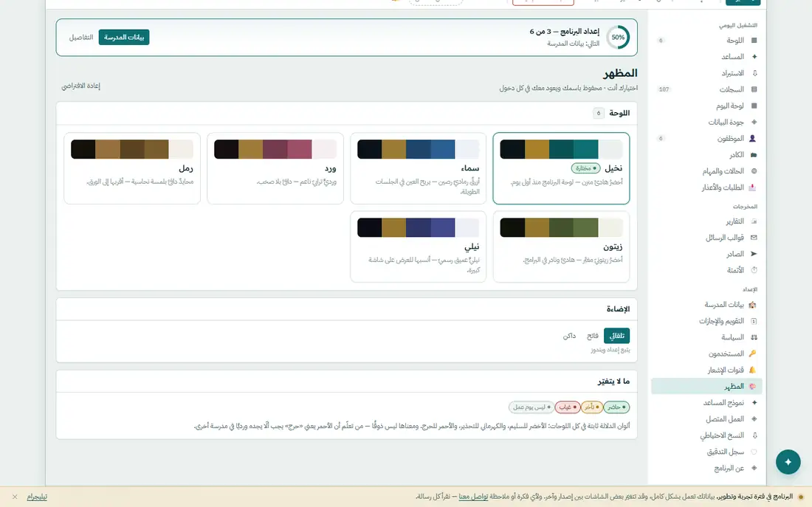The image size is (812, 507).
Task: Dismiss the beta notice banner
Action: [15, 497]
